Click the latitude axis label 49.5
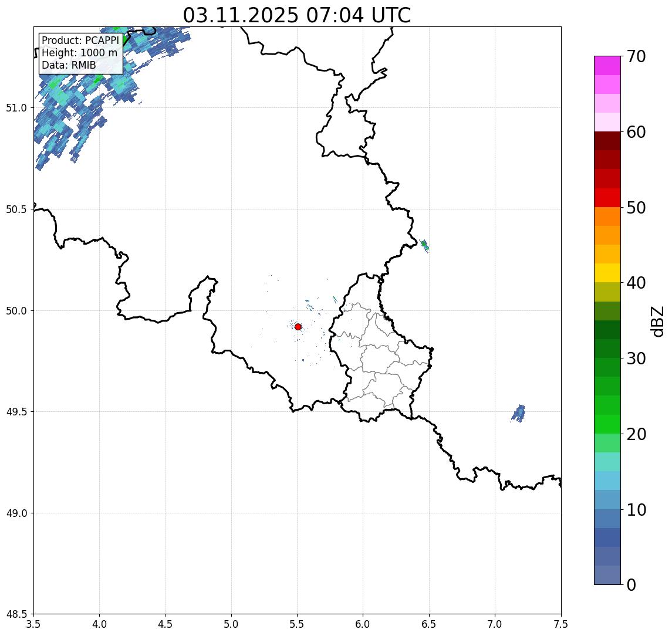 (16, 412)
